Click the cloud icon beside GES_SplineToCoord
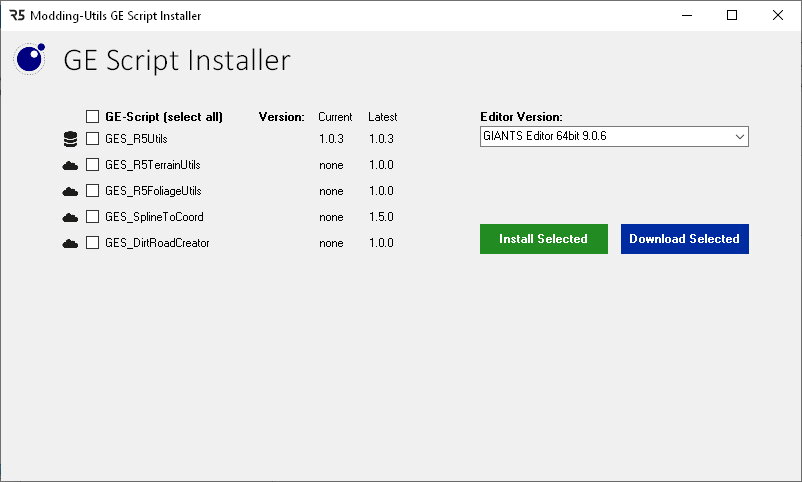 70,217
